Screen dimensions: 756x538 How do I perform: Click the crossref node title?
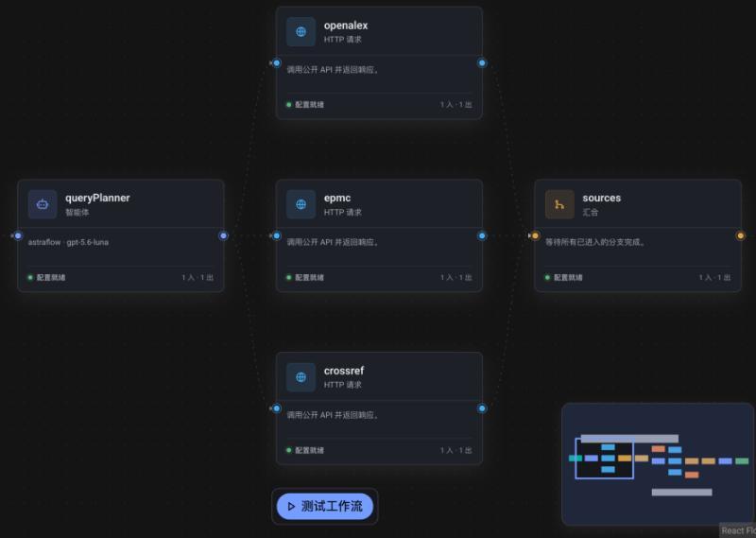pyautogui.click(x=344, y=371)
